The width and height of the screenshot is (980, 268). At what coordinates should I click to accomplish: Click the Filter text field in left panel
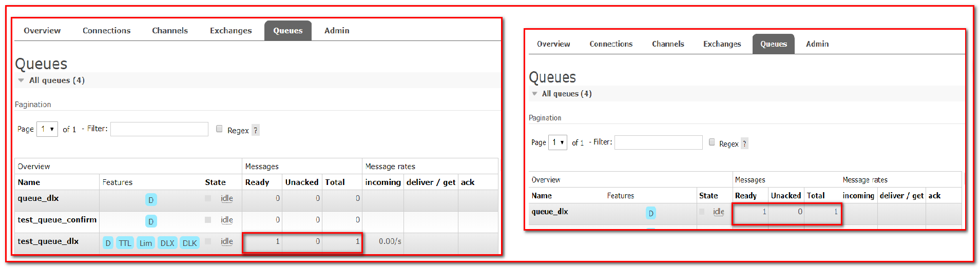159,129
